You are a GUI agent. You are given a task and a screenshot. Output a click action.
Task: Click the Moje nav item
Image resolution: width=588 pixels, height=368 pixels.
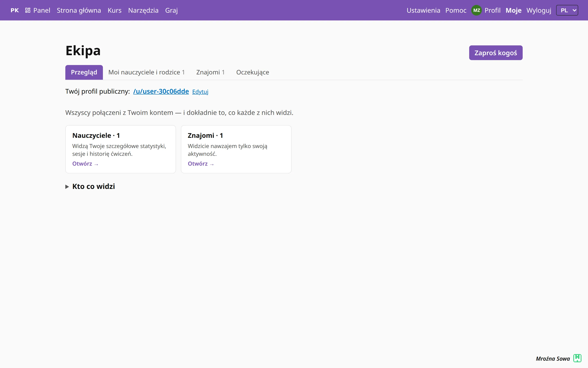513,10
